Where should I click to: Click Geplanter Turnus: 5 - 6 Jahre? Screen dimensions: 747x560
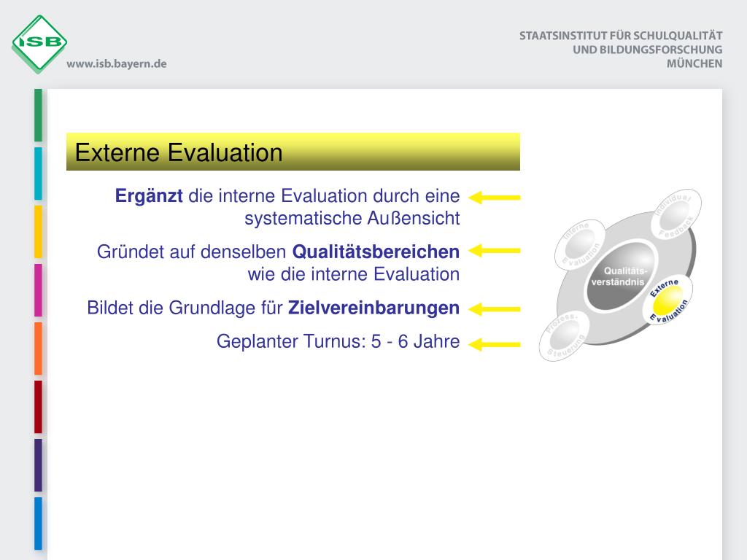coord(338,341)
